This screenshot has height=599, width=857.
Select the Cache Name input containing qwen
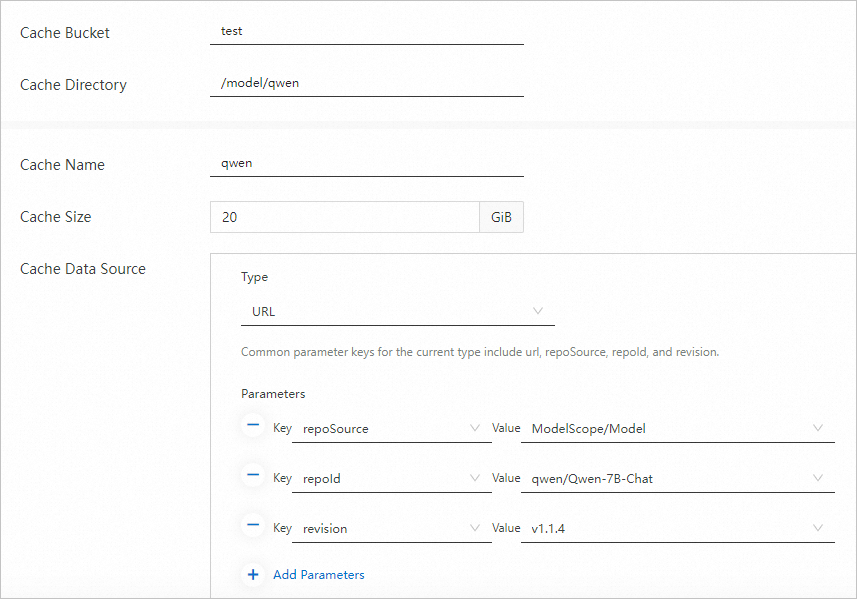coord(366,164)
